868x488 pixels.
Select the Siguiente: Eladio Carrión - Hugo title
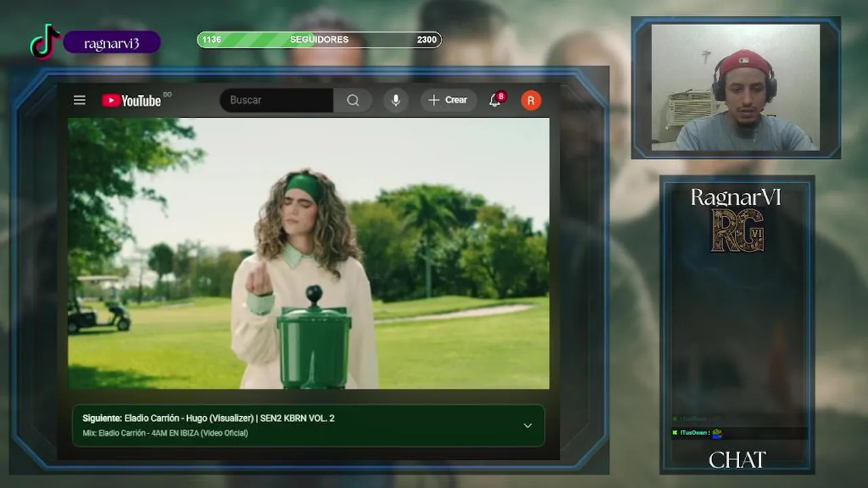click(208, 418)
